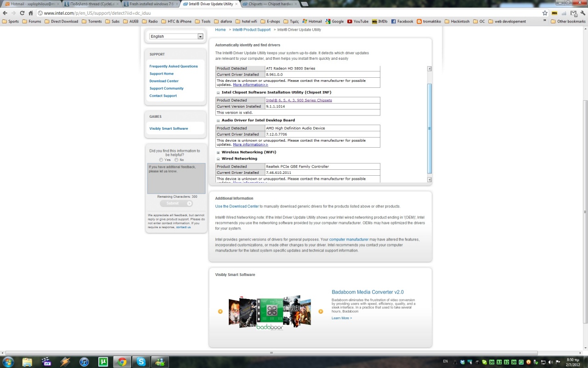The height and width of the screenshot is (368, 588).
Task: Open the computer manufacturer link
Action: (349, 240)
